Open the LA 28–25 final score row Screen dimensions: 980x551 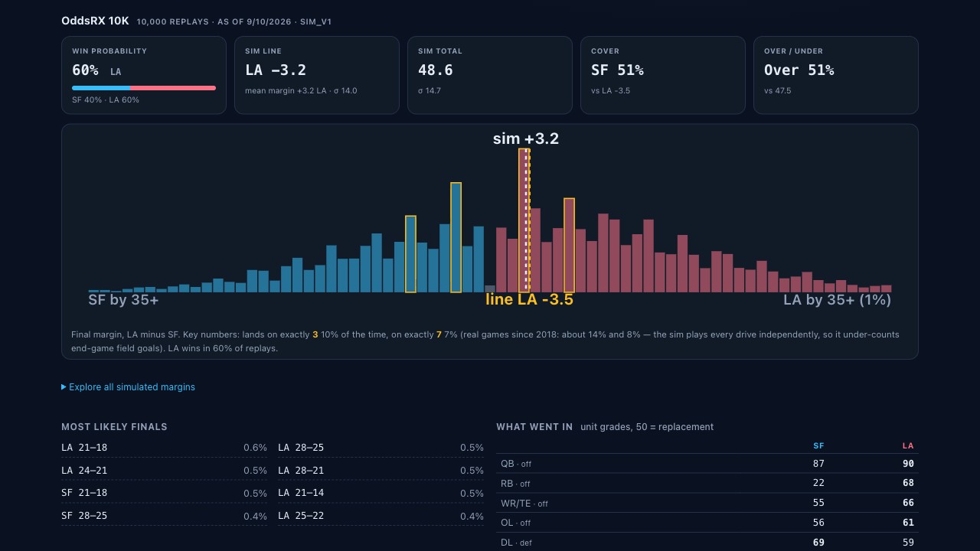tap(381, 448)
